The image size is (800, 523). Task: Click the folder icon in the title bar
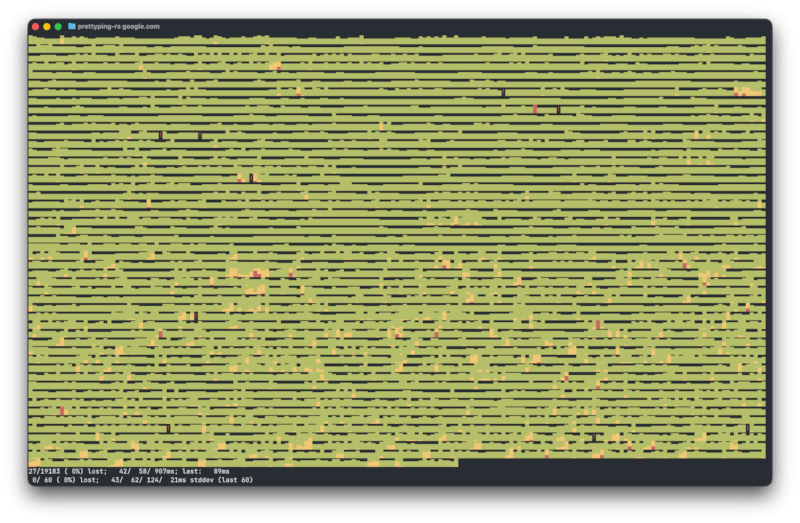pyautogui.click(x=71, y=26)
